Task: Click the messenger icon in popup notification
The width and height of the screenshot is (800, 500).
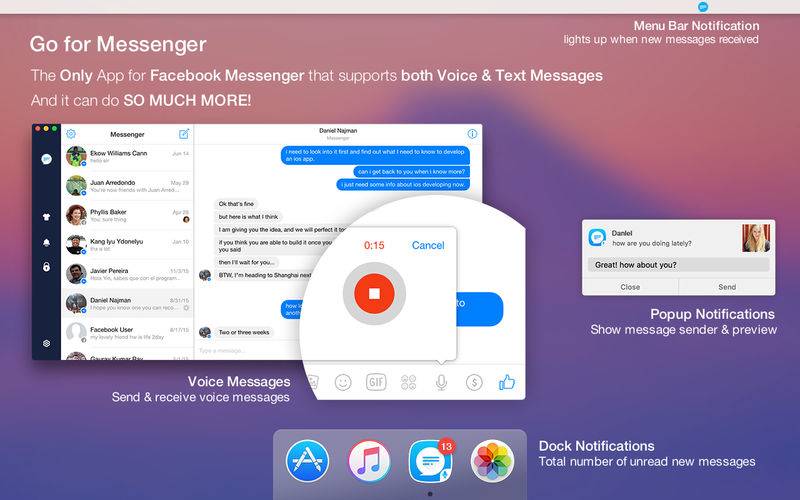Action: pyautogui.click(x=597, y=238)
